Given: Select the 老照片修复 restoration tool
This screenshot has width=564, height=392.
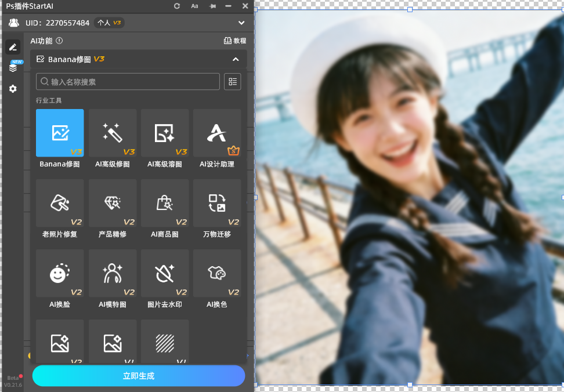Looking at the screenshot, I should tap(59, 203).
